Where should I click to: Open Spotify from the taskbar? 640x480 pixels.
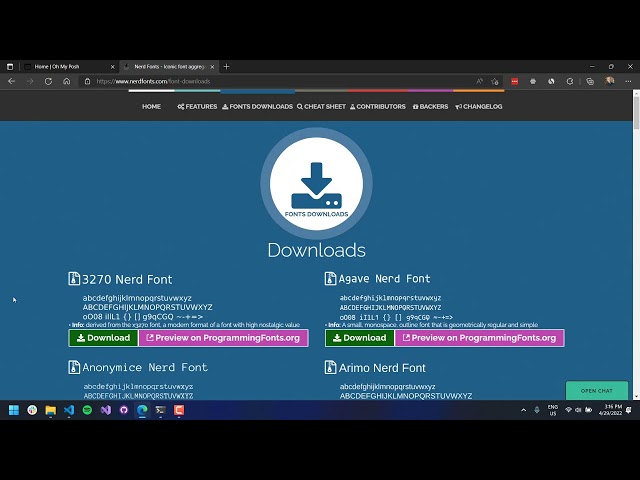(87, 410)
